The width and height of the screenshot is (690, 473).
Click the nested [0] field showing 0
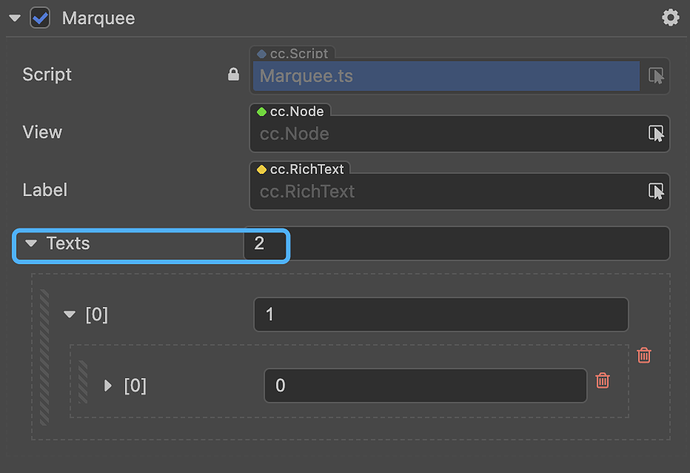pyautogui.click(x=425, y=385)
